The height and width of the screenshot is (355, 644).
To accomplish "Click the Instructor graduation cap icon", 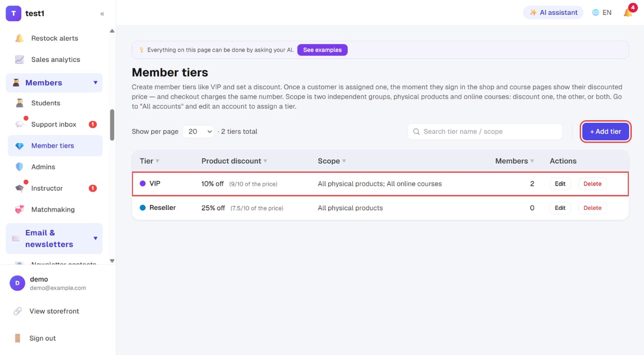I will 19,188.
